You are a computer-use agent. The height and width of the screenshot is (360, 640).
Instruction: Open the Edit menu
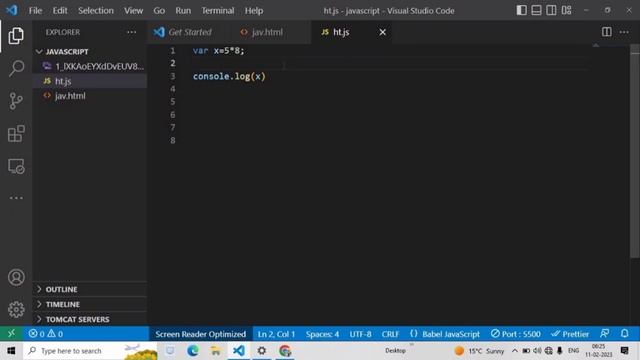pos(60,11)
